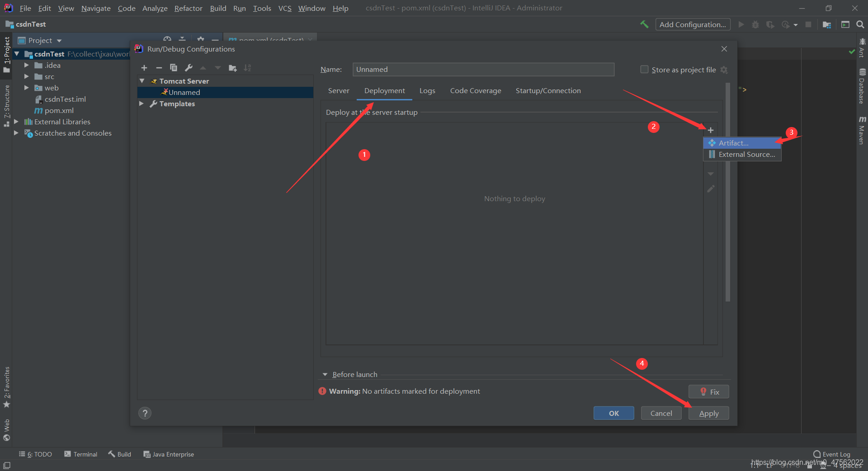Viewport: 868px width, 471px height.
Task: Choose External Source... from popup menu
Action: pyautogui.click(x=742, y=154)
